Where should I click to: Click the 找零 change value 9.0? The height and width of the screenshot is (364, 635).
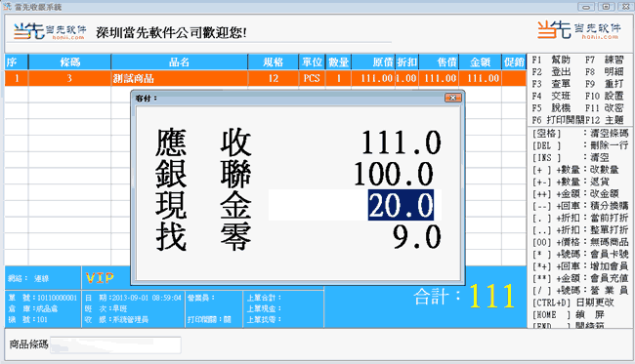pyautogui.click(x=417, y=237)
